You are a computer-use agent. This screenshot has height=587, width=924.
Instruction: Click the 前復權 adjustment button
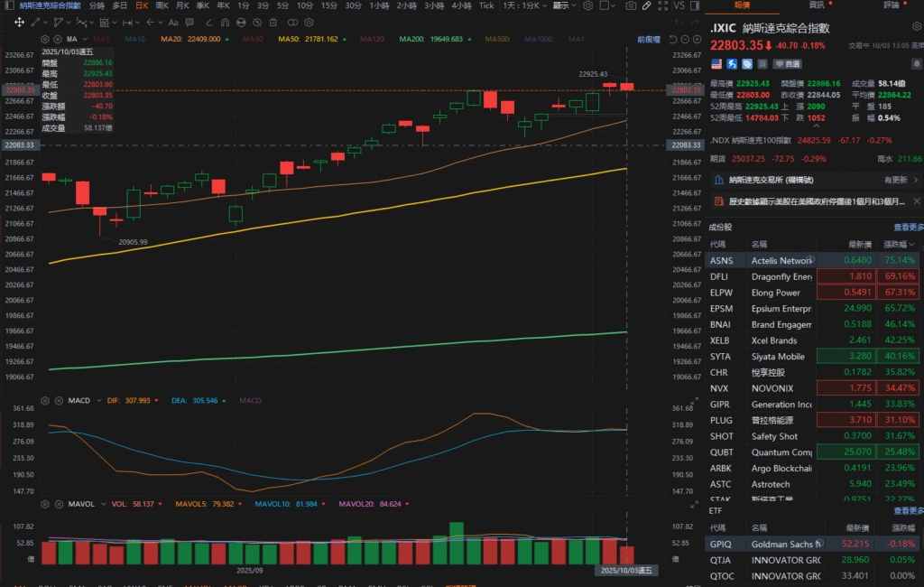(x=648, y=40)
